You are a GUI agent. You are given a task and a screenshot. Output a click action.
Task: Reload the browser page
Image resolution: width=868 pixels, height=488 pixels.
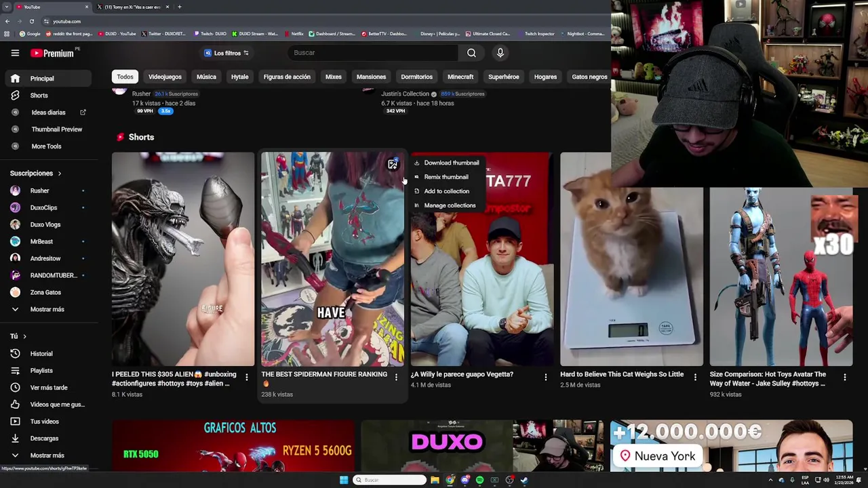click(31, 21)
